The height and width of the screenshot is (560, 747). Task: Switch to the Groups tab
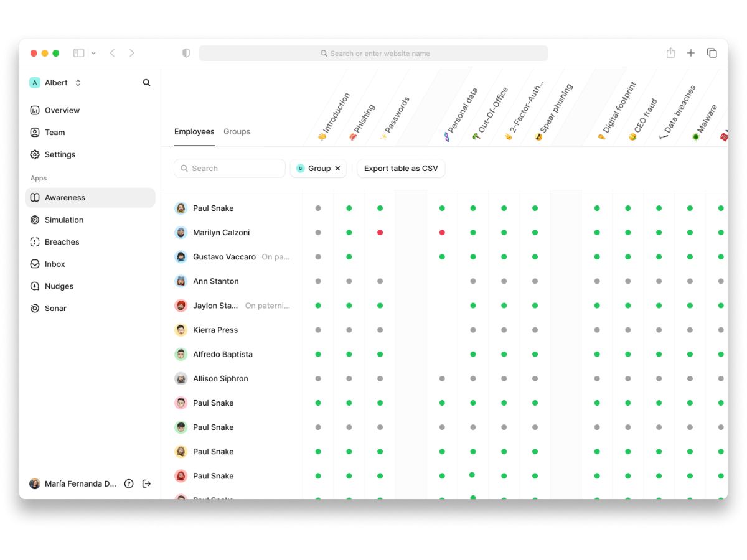(237, 131)
